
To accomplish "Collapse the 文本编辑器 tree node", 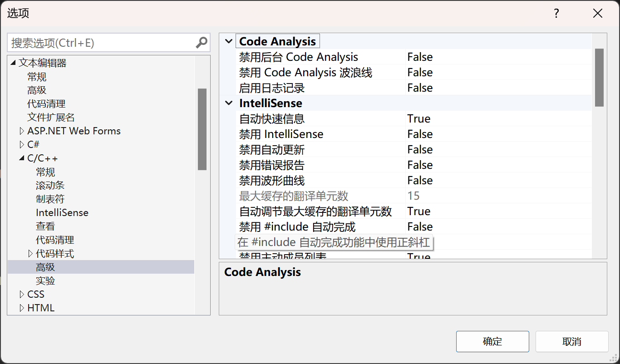I will 13,63.
